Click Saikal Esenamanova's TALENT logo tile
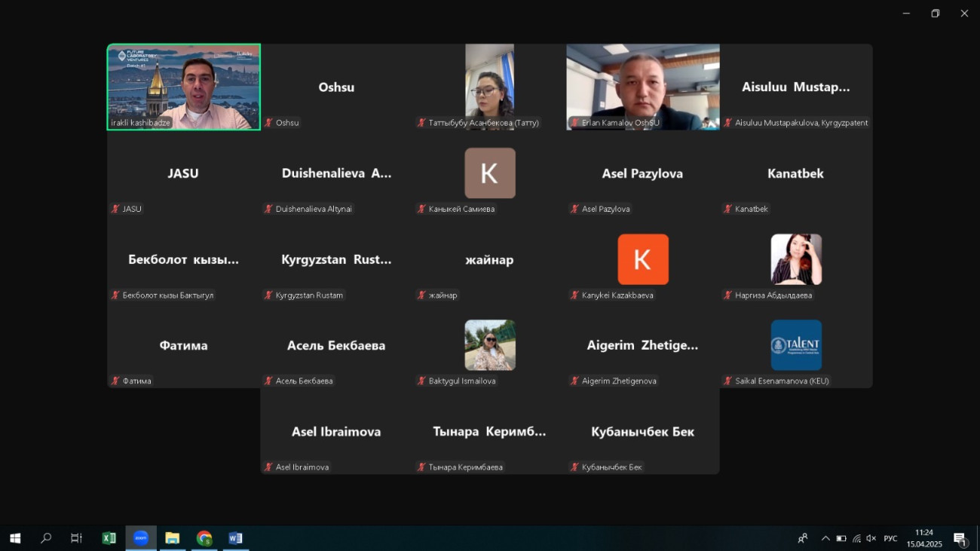The width and height of the screenshot is (980, 551). pyautogui.click(x=796, y=345)
